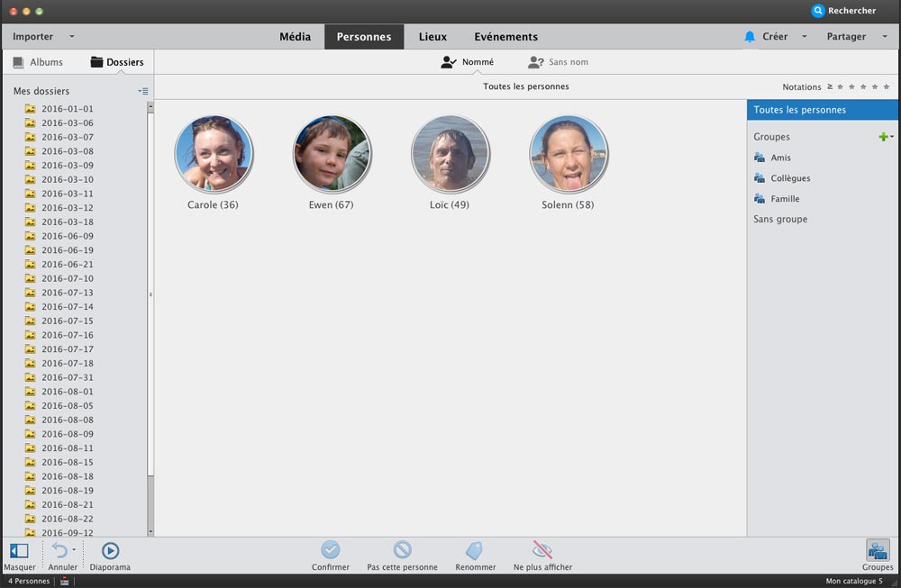This screenshot has height=588, width=901.
Task: Show the Sans nom unnamed people
Action: pyautogui.click(x=559, y=62)
